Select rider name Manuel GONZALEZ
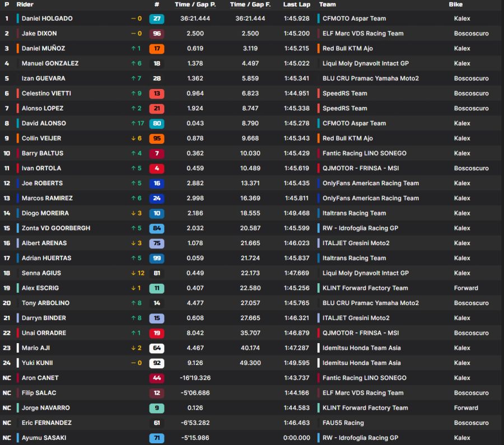 tap(50, 64)
